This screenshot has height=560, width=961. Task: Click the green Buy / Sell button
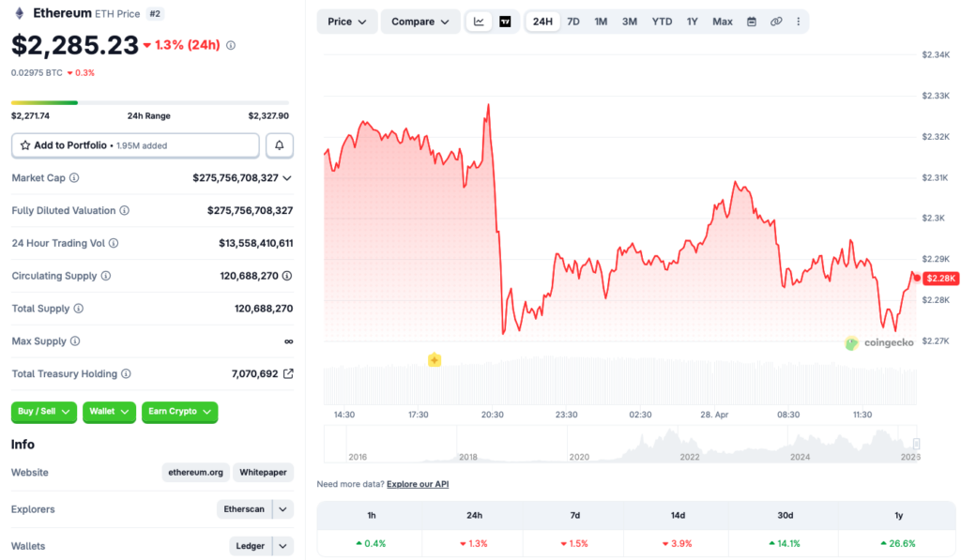point(43,412)
